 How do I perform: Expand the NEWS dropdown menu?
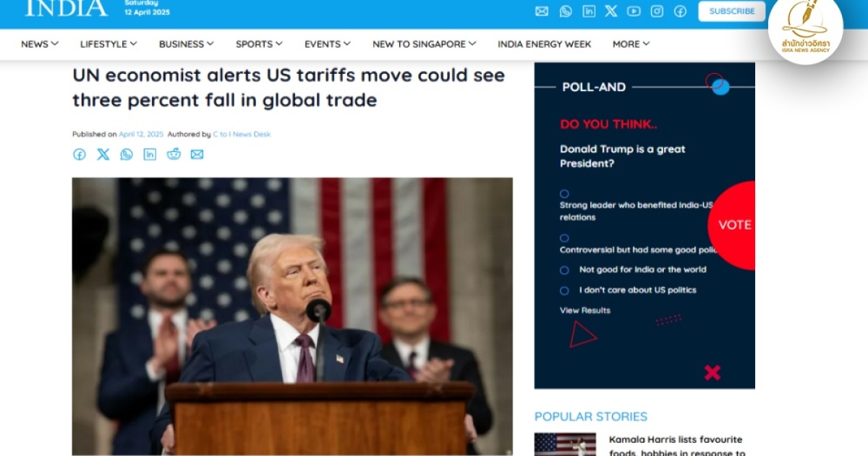[40, 44]
